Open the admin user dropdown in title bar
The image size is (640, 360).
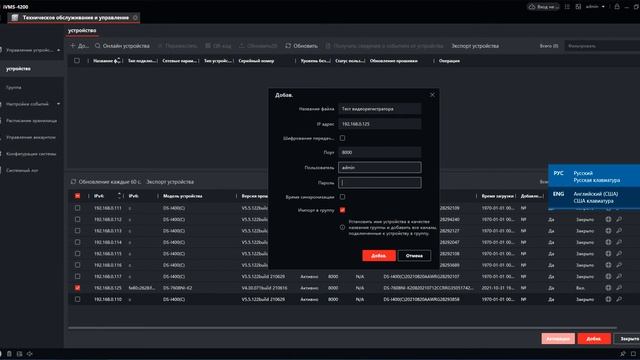[596, 7]
